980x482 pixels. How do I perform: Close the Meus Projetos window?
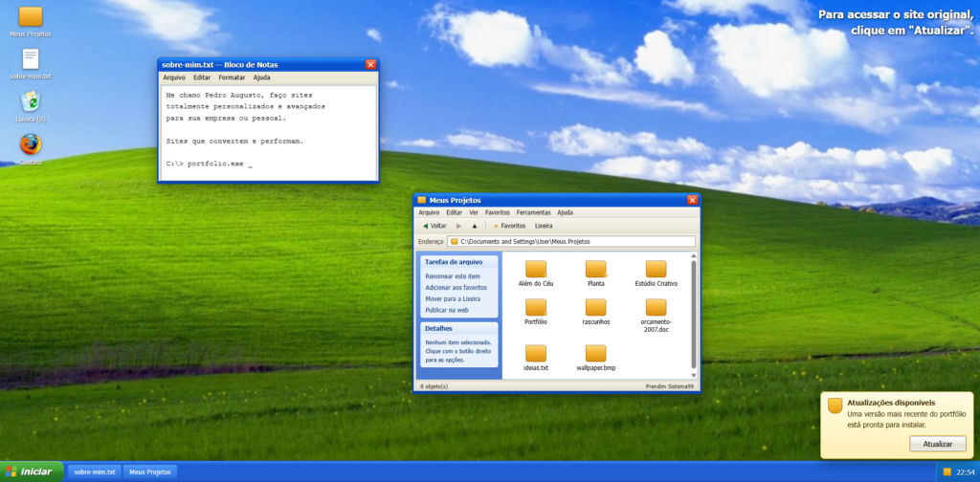[x=692, y=200]
